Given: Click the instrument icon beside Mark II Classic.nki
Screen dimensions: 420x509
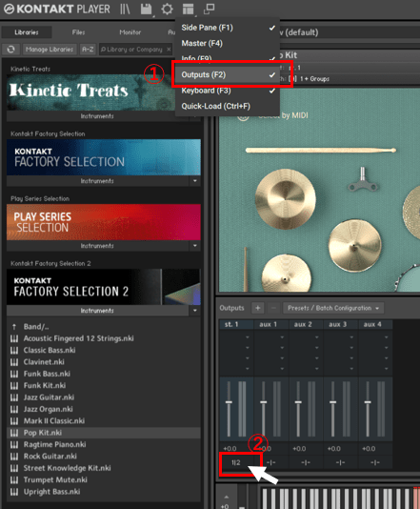Looking at the screenshot, I should click(14, 421).
